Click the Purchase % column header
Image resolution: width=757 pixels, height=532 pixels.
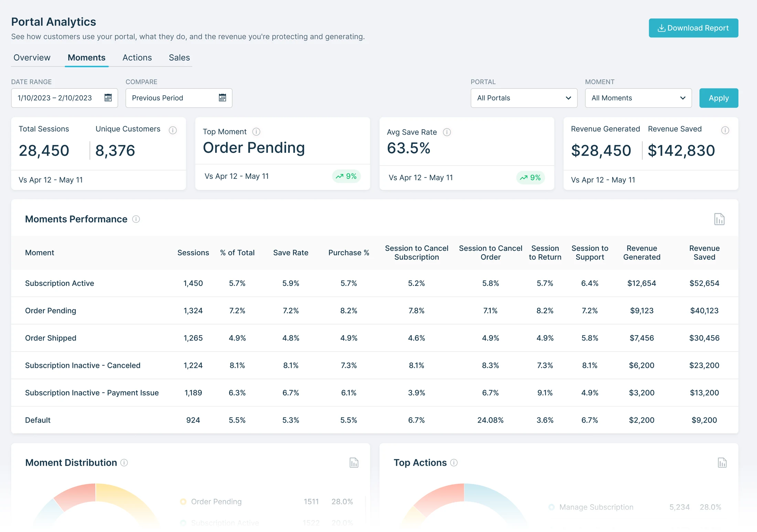point(349,253)
